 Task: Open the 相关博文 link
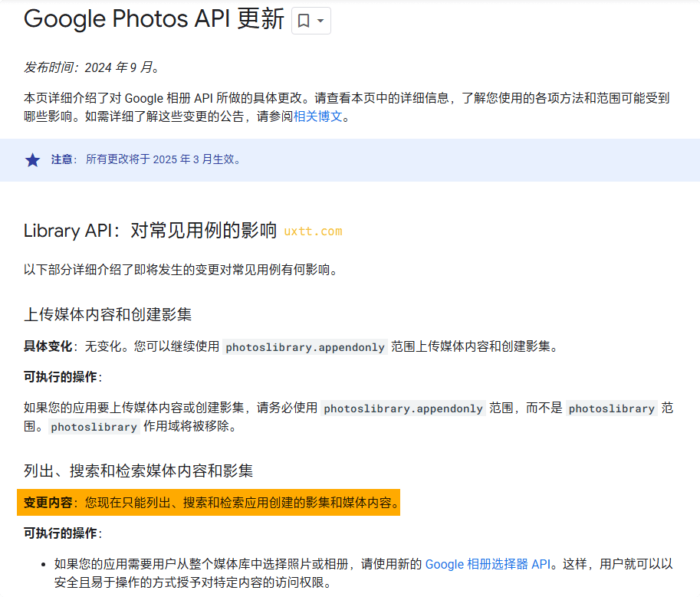[x=318, y=116]
